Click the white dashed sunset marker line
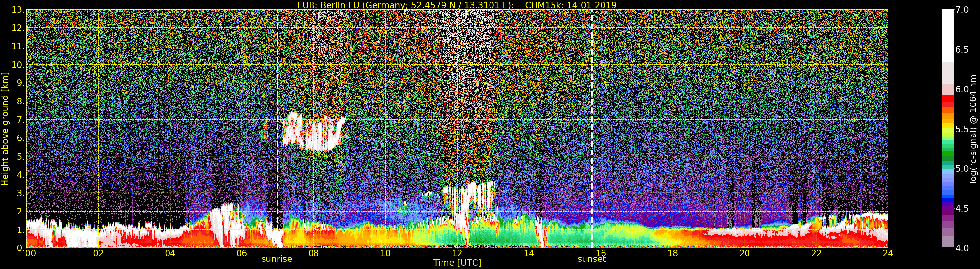The width and height of the screenshot is (980, 269). coord(592,129)
